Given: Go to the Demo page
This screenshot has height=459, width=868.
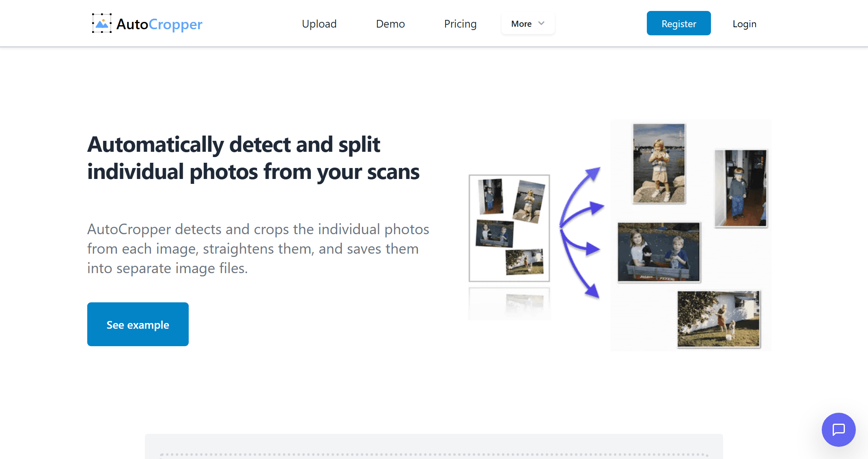Looking at the screenshot, I should click(x=390, y=24).
